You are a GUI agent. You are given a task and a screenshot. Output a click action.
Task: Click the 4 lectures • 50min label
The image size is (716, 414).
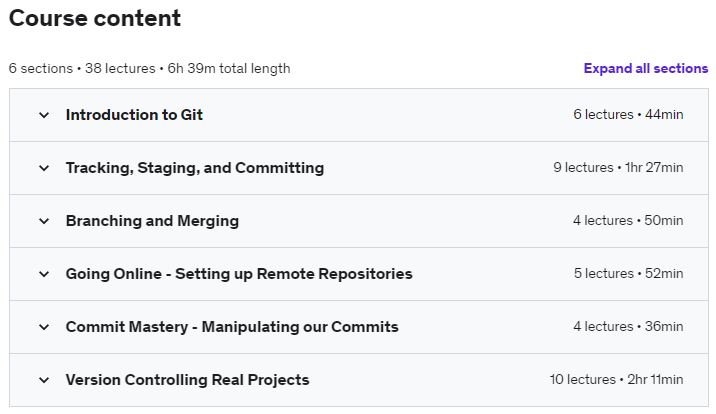(628, 221)
